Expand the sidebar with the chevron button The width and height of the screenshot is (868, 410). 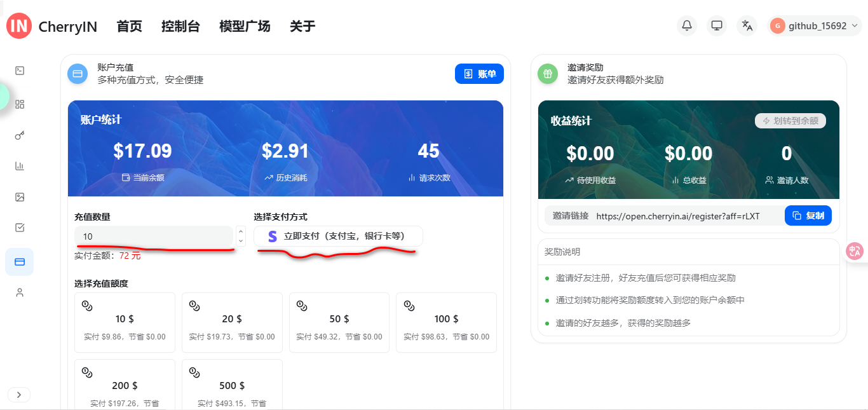(x=19, y=395)
